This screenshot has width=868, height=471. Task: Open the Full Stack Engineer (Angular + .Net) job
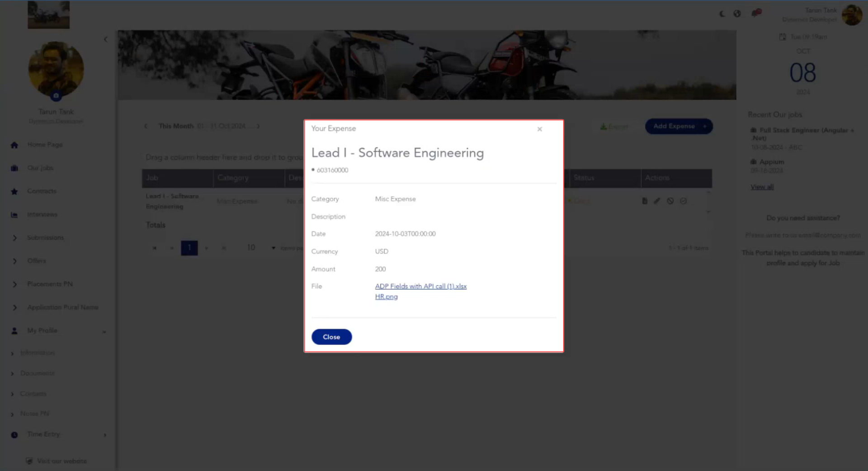point(802,134)
